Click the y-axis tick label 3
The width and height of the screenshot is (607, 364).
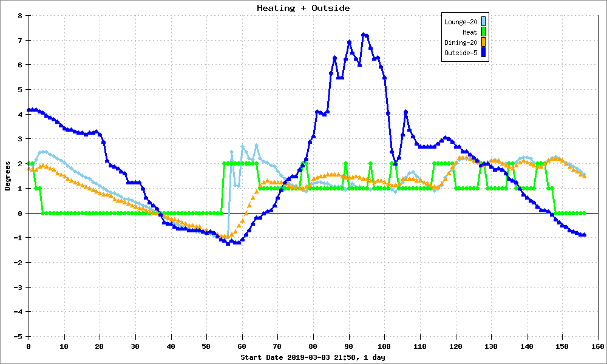(20, 139)
